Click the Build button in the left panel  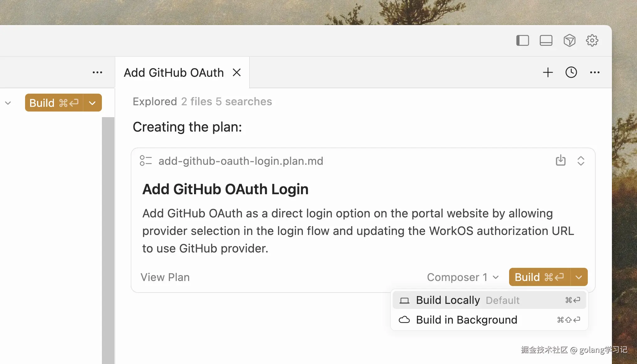point(54,103)
